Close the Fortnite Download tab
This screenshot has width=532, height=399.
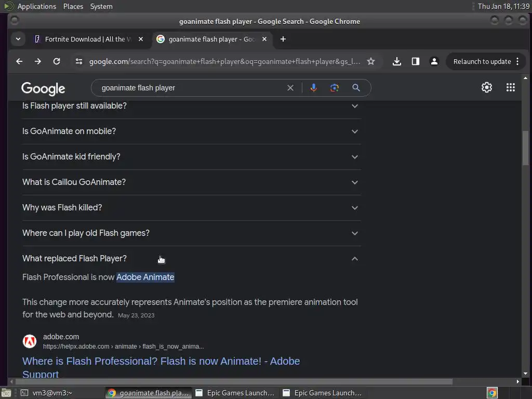click(x=141, y=39)
